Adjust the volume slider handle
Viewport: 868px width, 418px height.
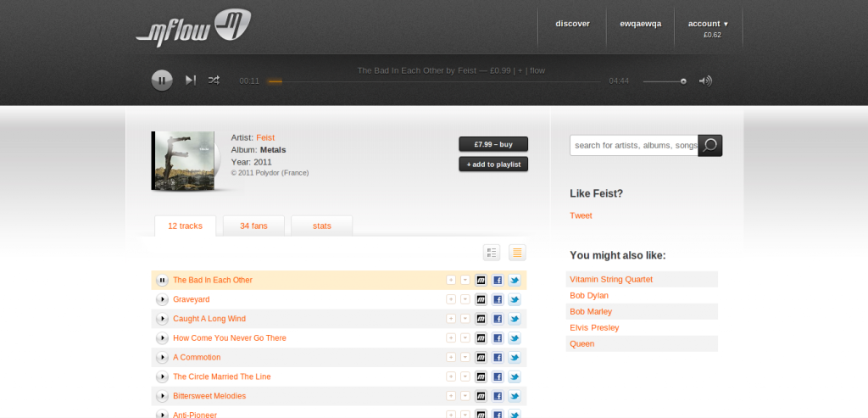(684, 81)
